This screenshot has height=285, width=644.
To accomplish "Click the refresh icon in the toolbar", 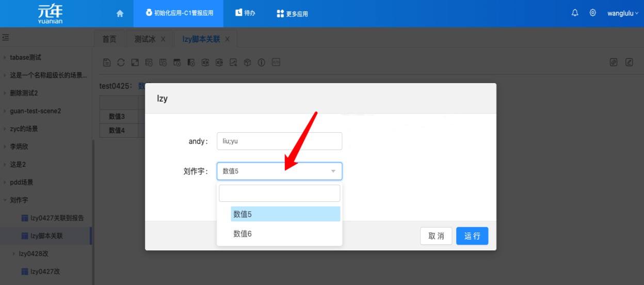I will 121,62.
